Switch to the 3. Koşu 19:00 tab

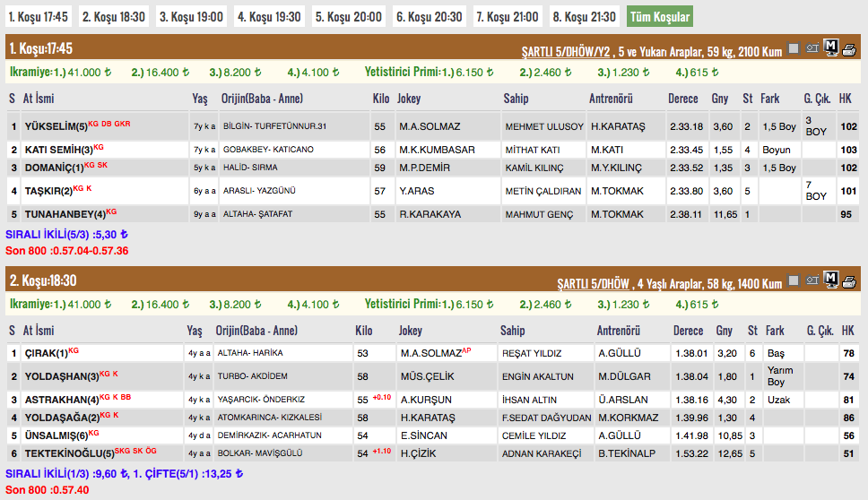[191, 17]
